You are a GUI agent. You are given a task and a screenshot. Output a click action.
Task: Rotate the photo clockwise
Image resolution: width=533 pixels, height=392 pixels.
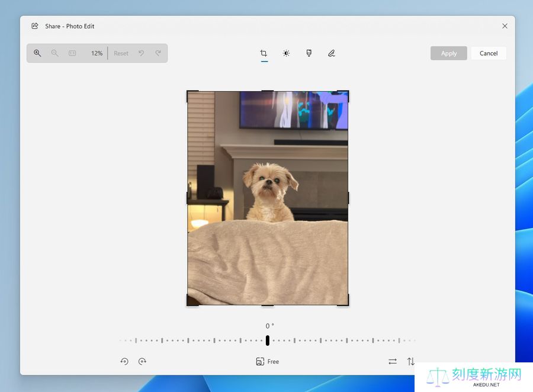click(x=142, y=361)
